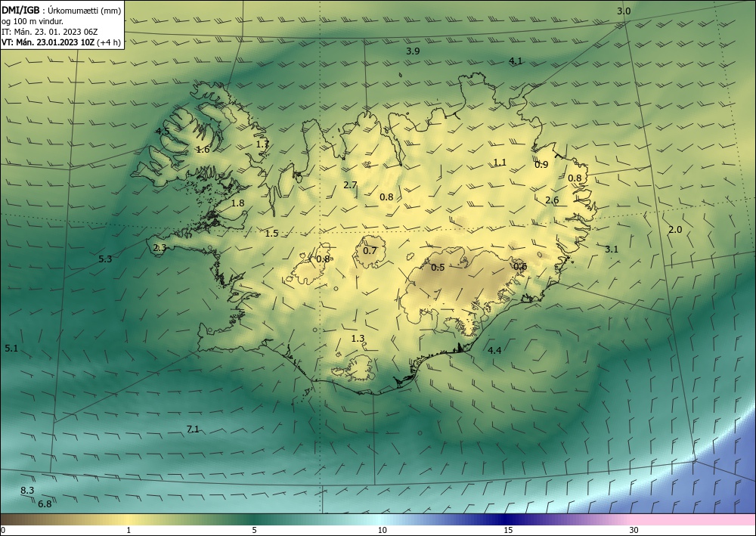
Task: Click the 5.3 value offshore west
Action: [105, 259]
